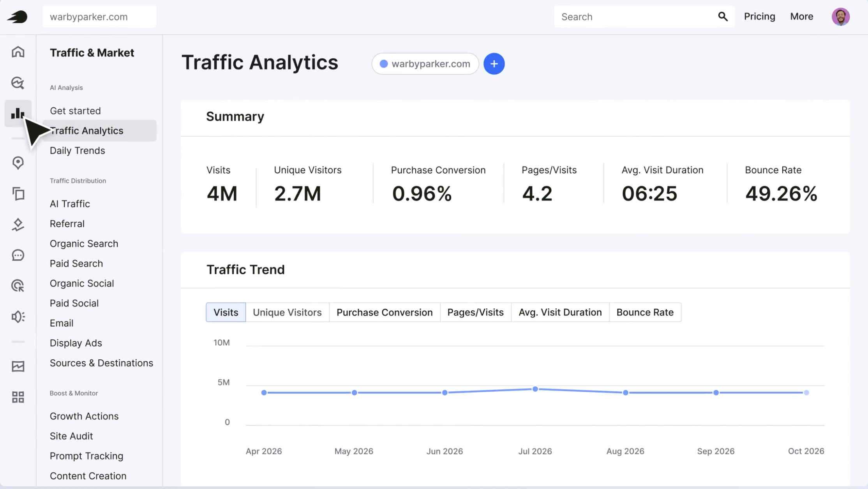868x489 pixels.
Task: Click the "Traffic & Market" sidebar heading
Action: 92,53
